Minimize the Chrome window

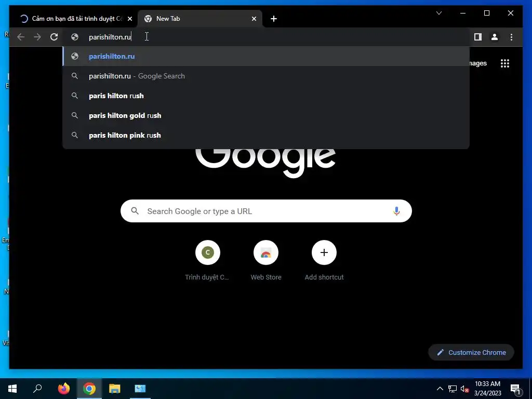pos(463,13)
